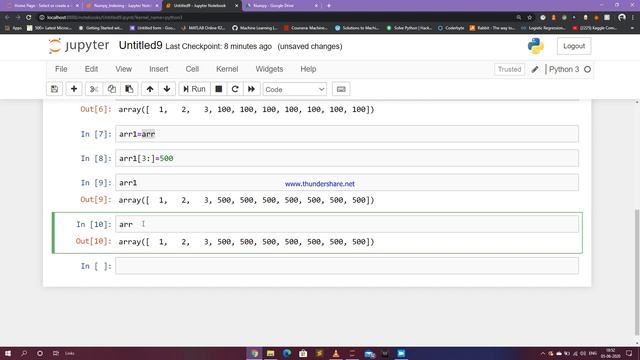This screenshot has width=640, height=360.
Task: Open the Coursera Machine bookmark
Action: pyautogui.click(x=306, y=28)
